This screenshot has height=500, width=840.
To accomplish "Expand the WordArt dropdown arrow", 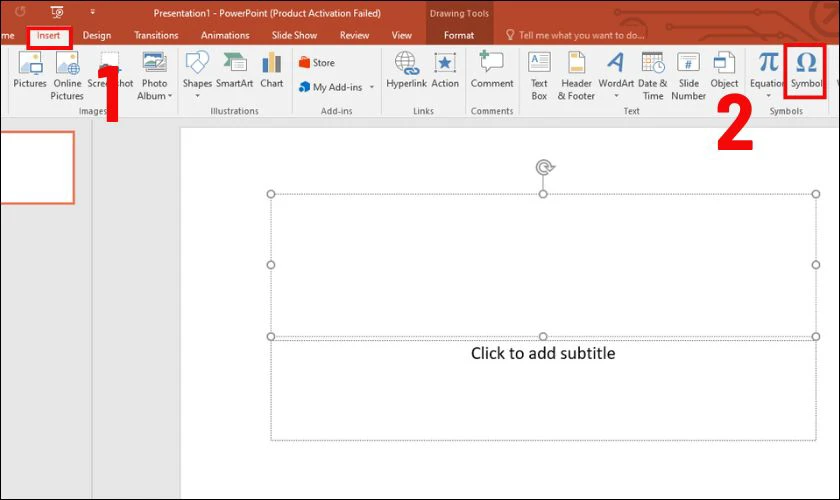I will [616, 96].
